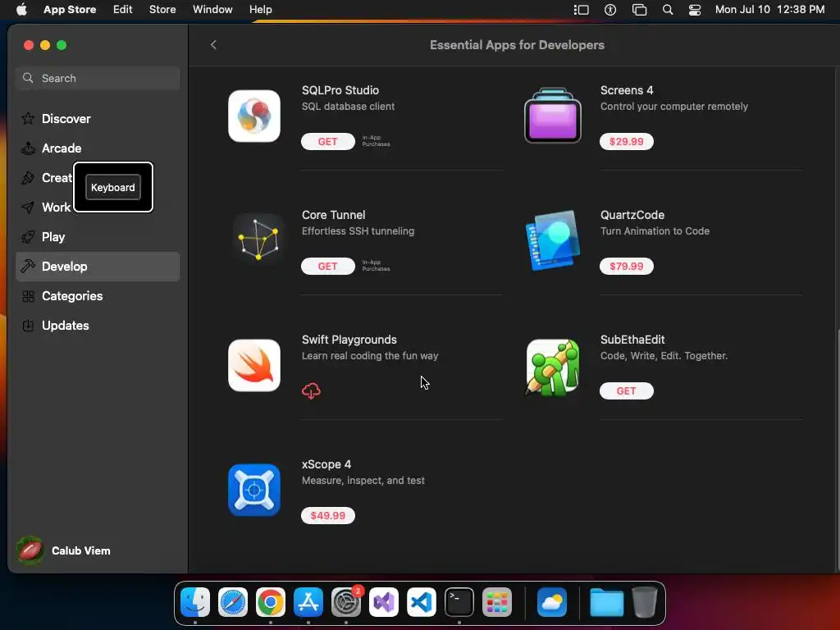Open Finder from the Dock

coord(195,602)
